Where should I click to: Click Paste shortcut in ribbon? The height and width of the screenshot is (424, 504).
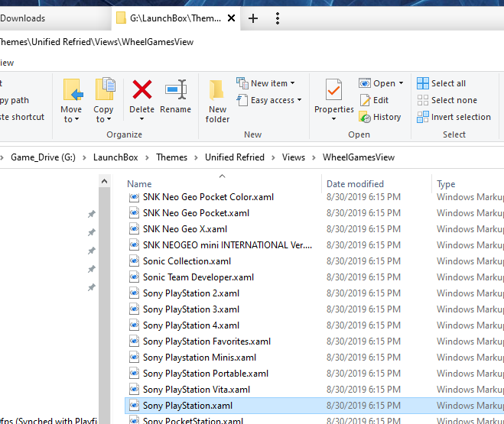(22, 117)
